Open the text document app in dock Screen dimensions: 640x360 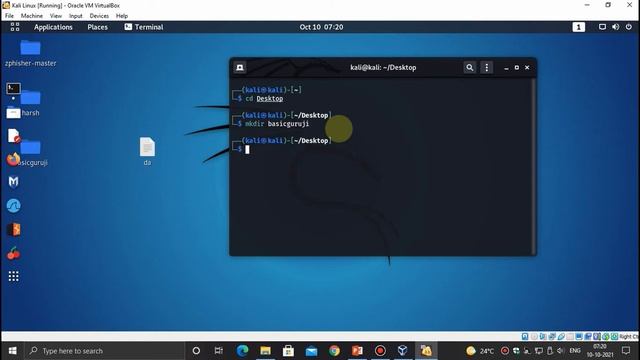point(13,136)
